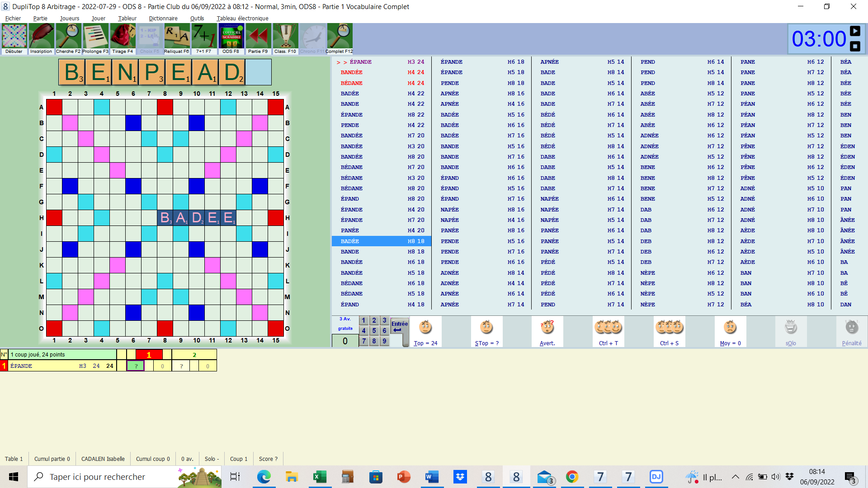Click the red triple-word square at A1
The width and height of the screenshot is (868, 488).
(x=54, y=107)
